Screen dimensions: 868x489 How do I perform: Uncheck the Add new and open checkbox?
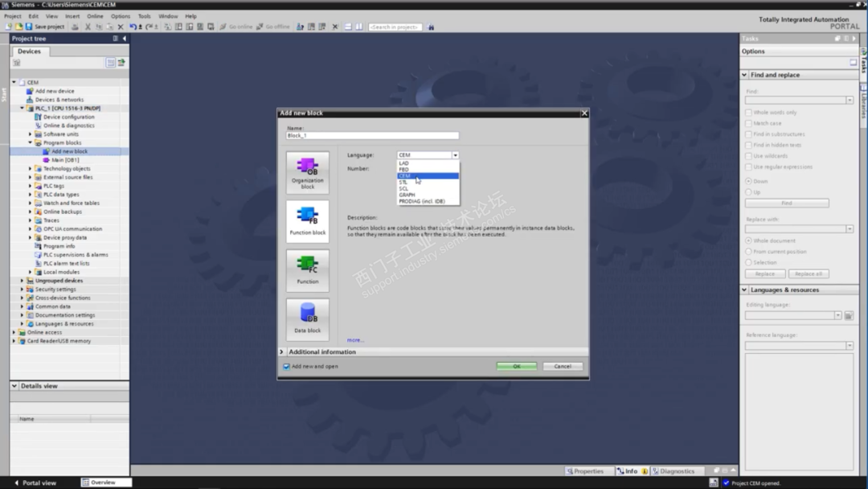coord(286,367)
